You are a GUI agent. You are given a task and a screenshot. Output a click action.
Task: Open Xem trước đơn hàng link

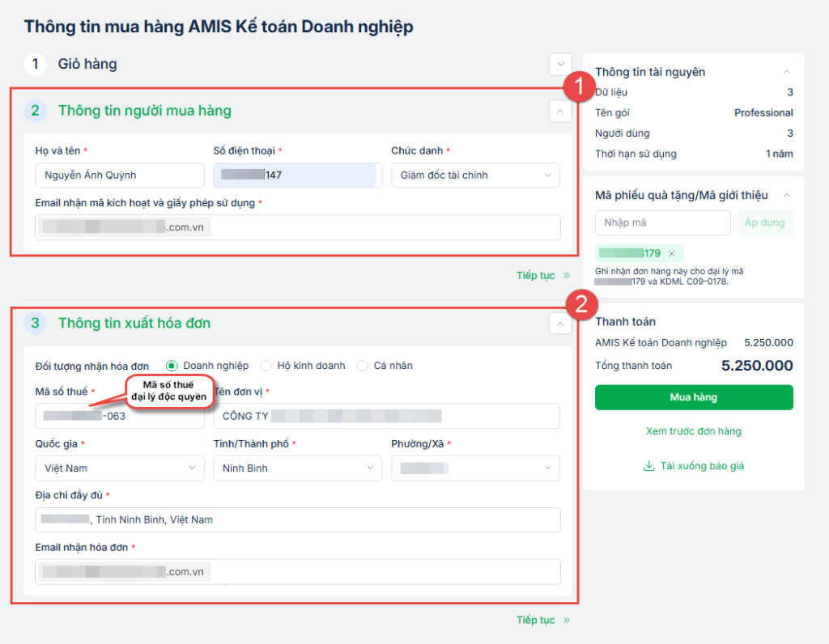[694, 431]
